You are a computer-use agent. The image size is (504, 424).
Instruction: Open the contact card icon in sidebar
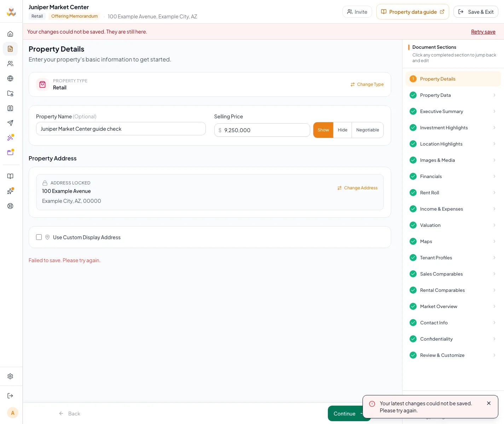[x=10, y=108]
